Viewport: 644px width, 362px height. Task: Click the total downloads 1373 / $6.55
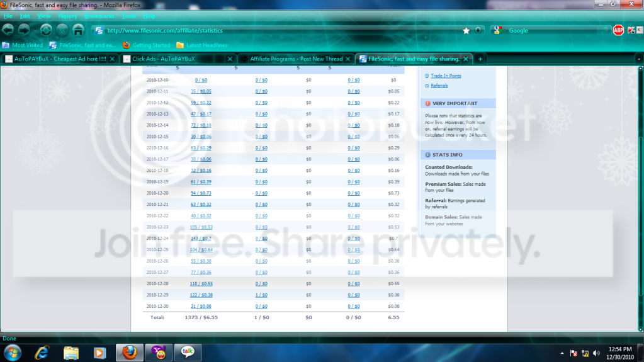(x=201, y=317)
